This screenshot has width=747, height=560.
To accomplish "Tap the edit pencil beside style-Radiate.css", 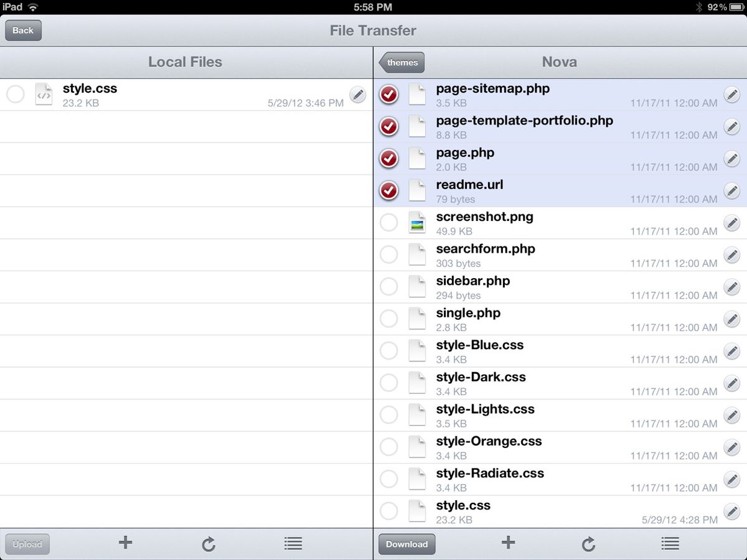I will click(x=732, y=479).
